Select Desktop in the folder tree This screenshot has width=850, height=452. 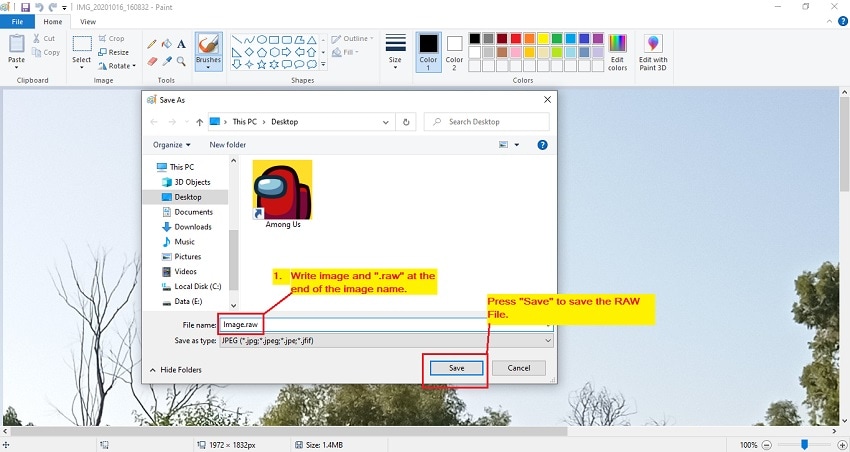click(188, 197)
